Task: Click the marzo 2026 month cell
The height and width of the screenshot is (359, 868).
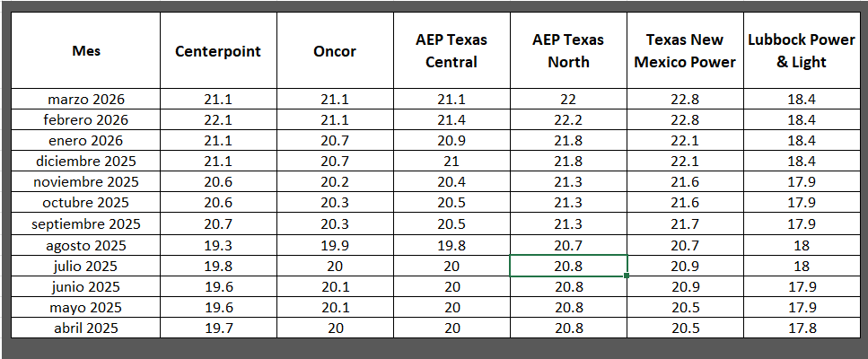Action: coord(86,99)
